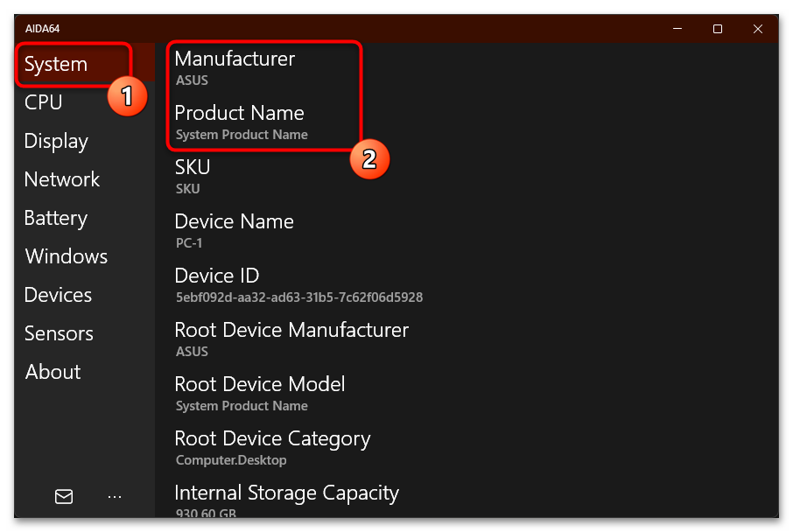Minimize the AIDA64 window

click(x=677, y=29)
